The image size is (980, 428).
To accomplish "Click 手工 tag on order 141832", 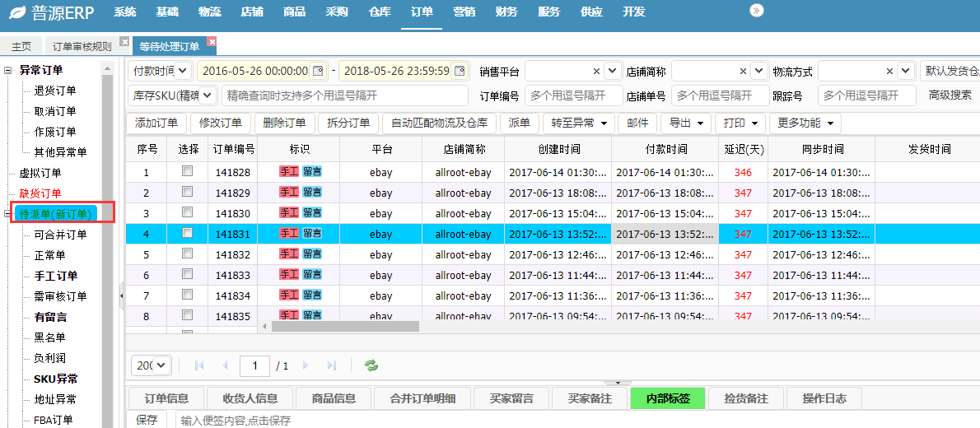I will [289, 254].
